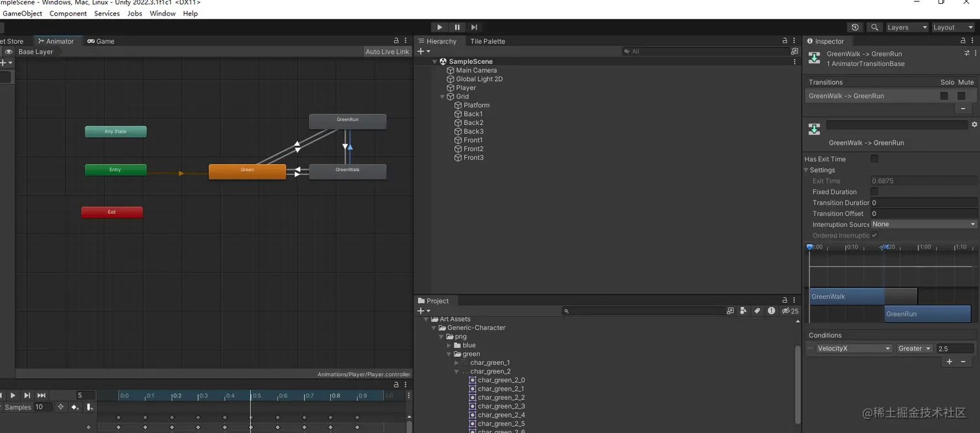
Task: Select Platform under Grid
Action: point(476,105)
